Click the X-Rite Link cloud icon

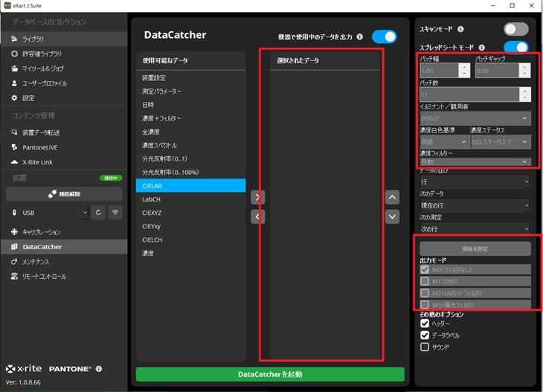pyautogui.click(x=14, y=161)
